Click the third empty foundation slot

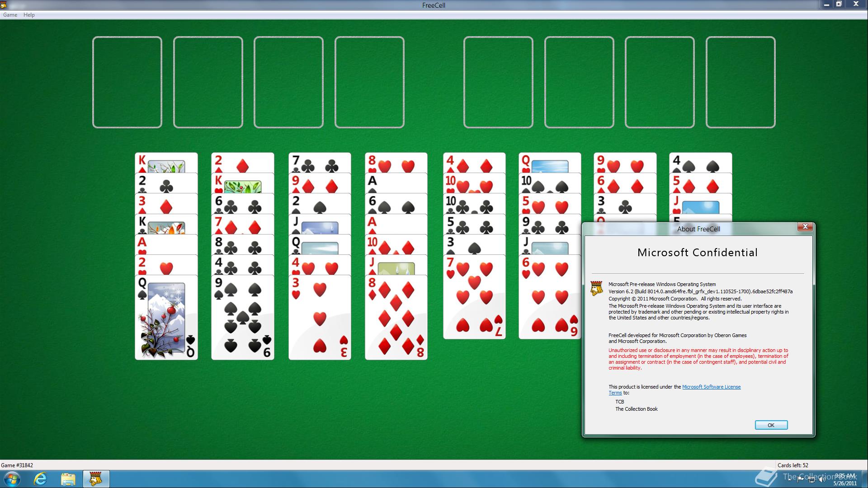point(660,82)
